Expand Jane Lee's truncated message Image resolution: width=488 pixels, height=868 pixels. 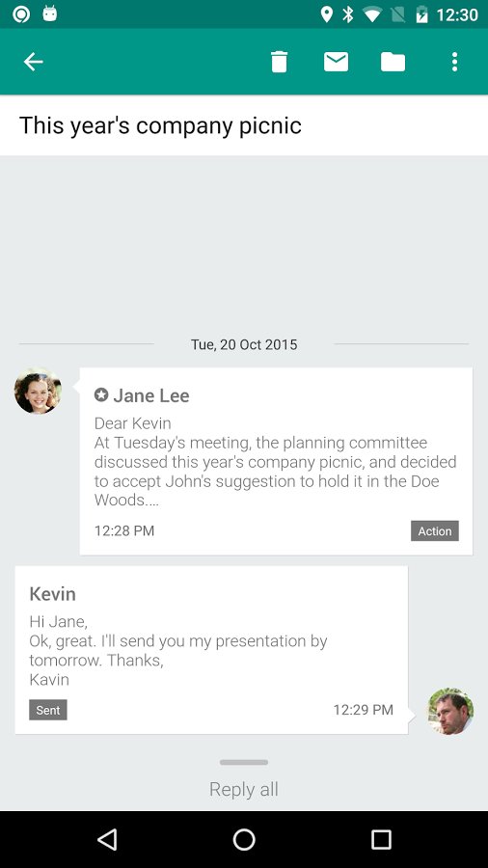[276, 461]
